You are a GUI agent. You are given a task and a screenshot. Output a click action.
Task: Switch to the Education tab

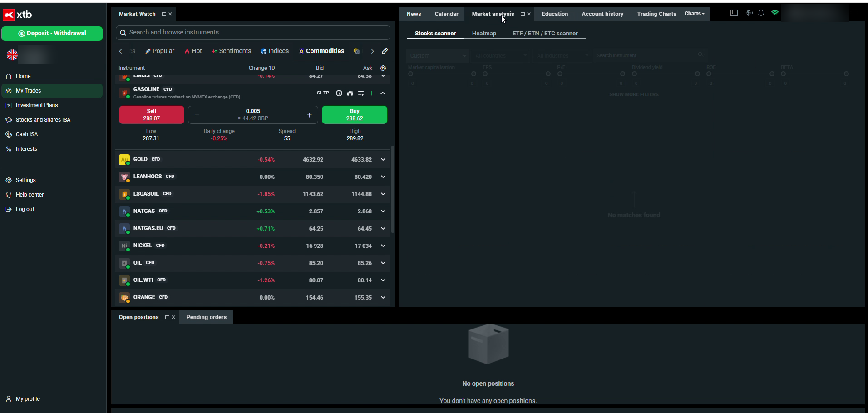[555, 14]
